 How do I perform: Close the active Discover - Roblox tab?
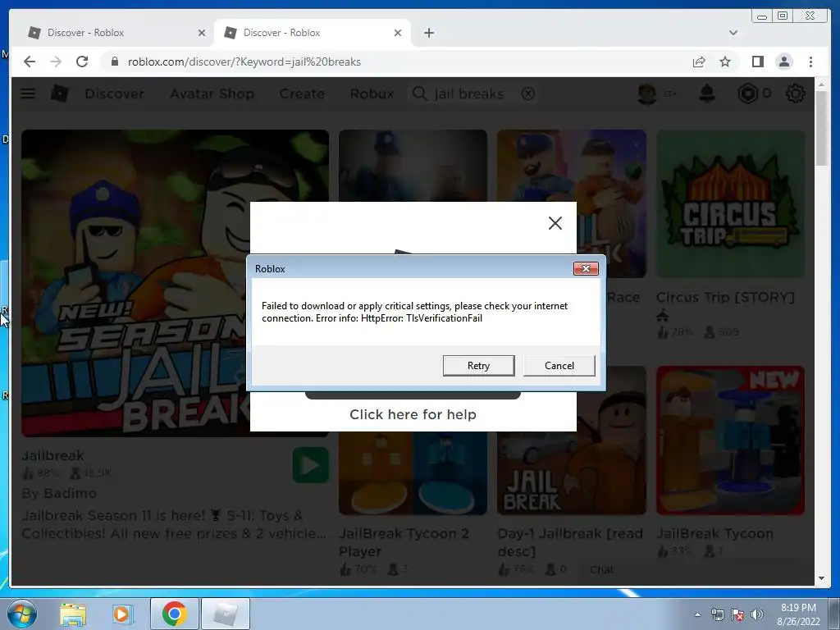pos(398,33)
